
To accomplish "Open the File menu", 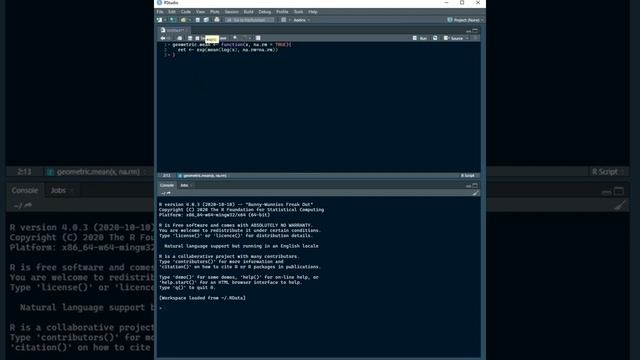I will pyautogui.click(x=160, y=12).
